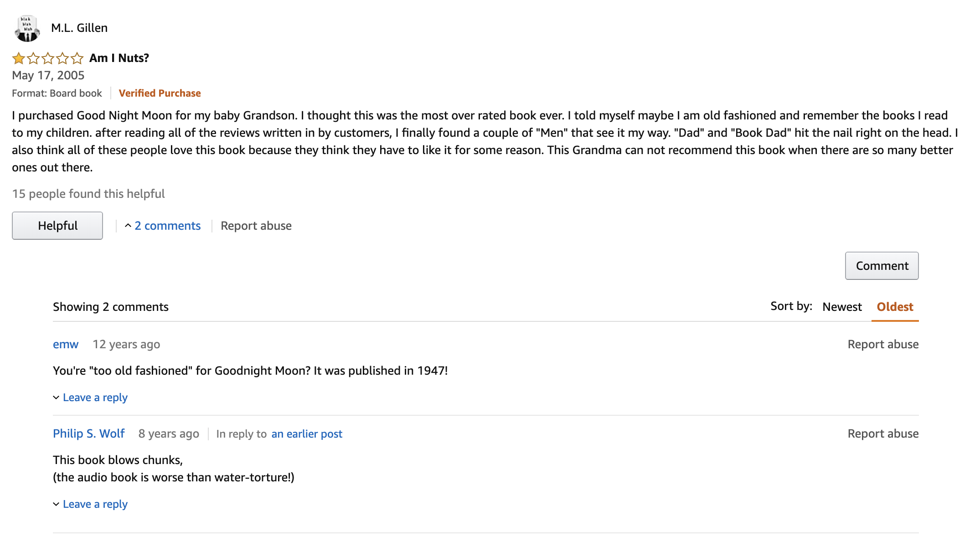Mark the review as Helpful
This screenshot has width=980, height=547.
tap(57, 226)
